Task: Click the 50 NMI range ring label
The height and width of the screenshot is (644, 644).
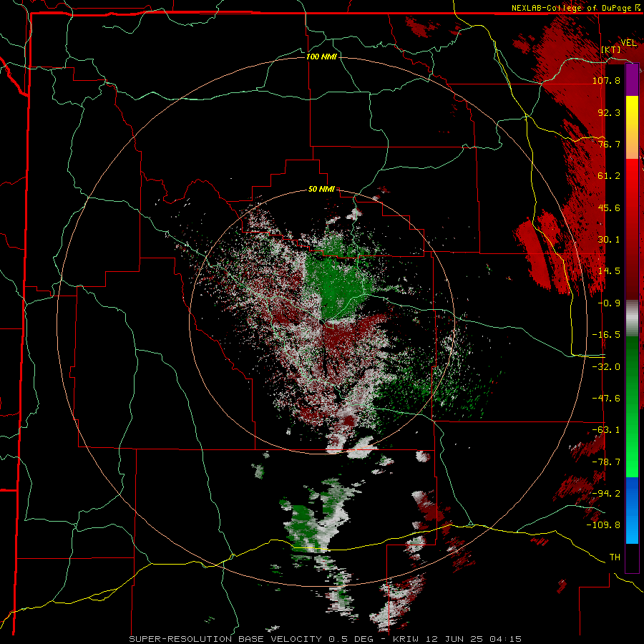Action: pyautogui.click(x=321, y=190)
